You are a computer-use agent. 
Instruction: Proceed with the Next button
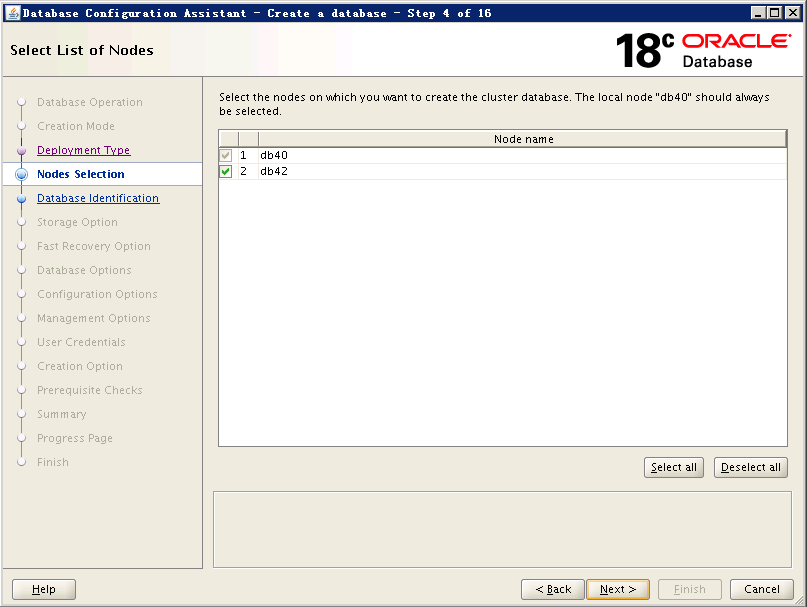[618, 589]
